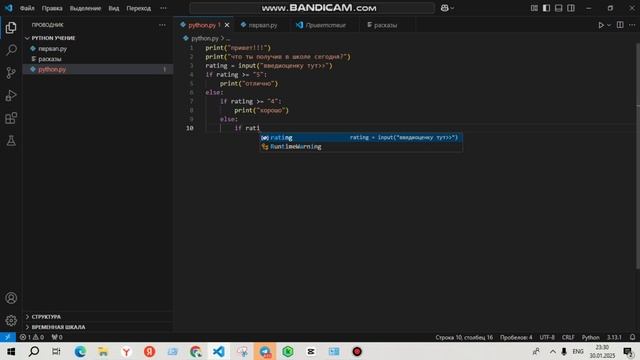640x360 pixels.
Task: Collapse the PYTHON УЧЕНИЕ folder section
Action: coord(98,38)
